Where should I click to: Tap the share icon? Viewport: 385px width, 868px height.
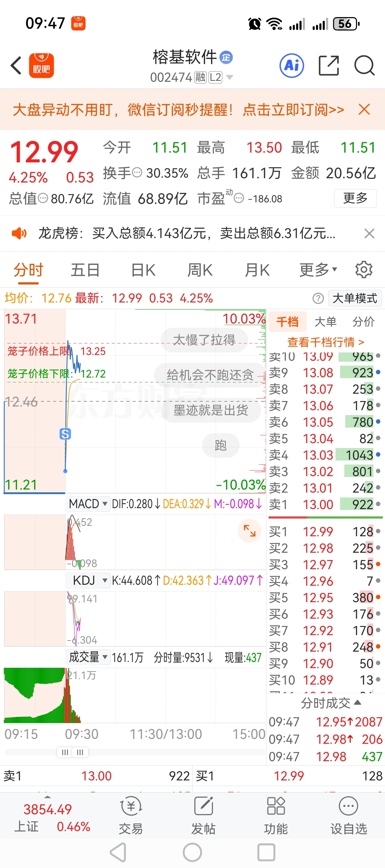329,65
